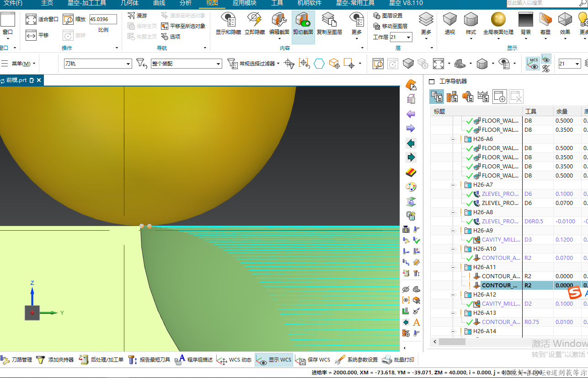This screenshot has width=588, height=378.
Task: Click the add navigator window icon
Action: point(499,97)
